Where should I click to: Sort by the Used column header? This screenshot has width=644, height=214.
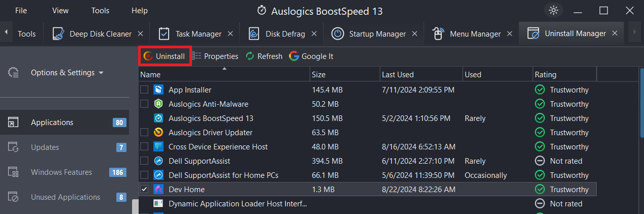click(497, 74)
